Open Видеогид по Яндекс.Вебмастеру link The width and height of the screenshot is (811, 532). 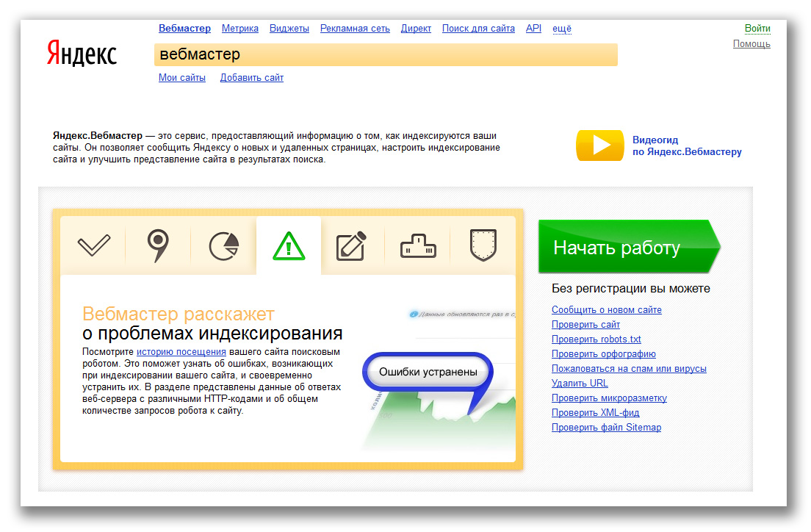point(687,145)
